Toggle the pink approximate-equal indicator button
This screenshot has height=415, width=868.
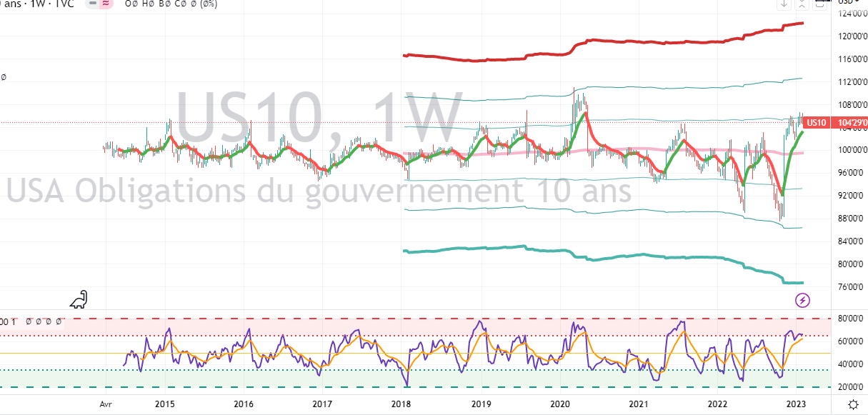coord(106,4)
